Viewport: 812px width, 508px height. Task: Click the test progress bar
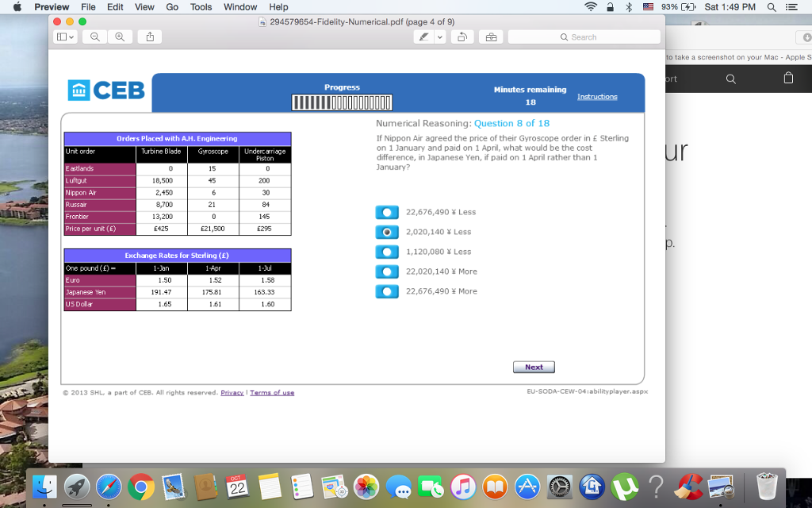pos(342,102)
